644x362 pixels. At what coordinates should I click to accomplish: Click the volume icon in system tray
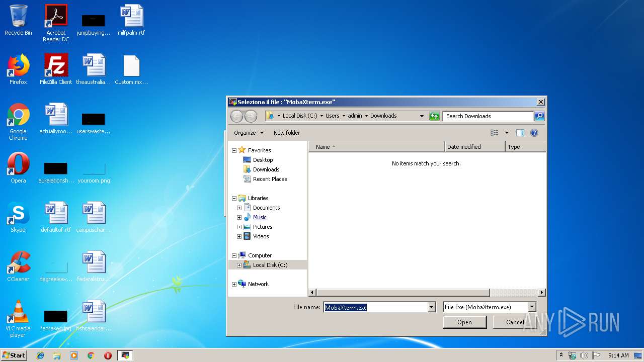point(584,355)
